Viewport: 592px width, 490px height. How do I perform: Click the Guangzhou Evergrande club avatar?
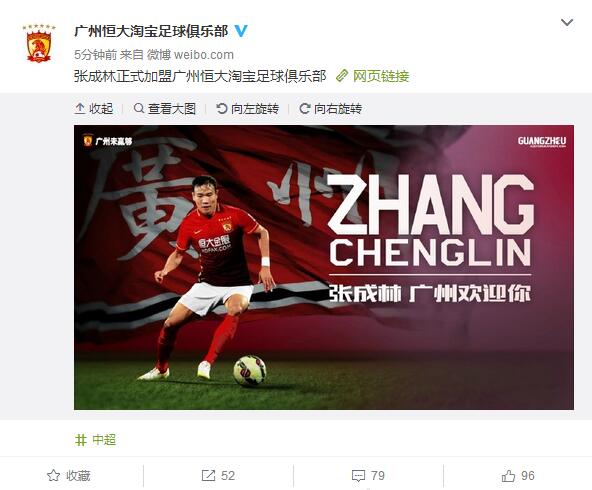39,43
